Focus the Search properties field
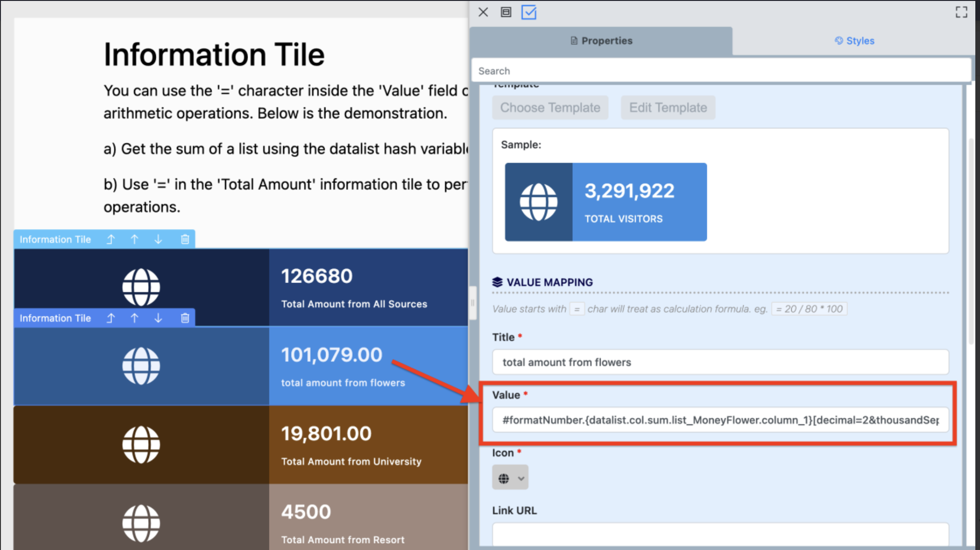980x550 pixels. point(721,71)
